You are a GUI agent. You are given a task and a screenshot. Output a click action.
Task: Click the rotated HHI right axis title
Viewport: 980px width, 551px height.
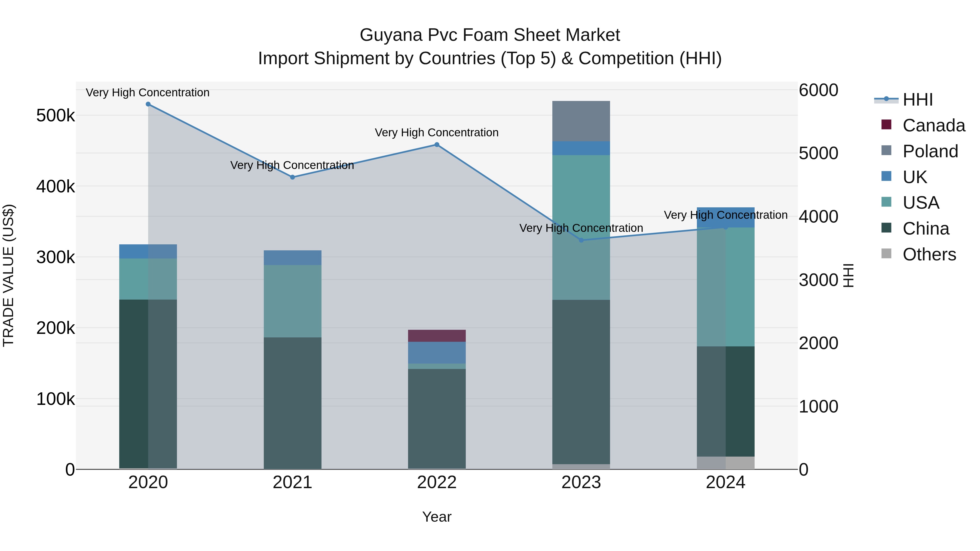(x=849, y=275)
